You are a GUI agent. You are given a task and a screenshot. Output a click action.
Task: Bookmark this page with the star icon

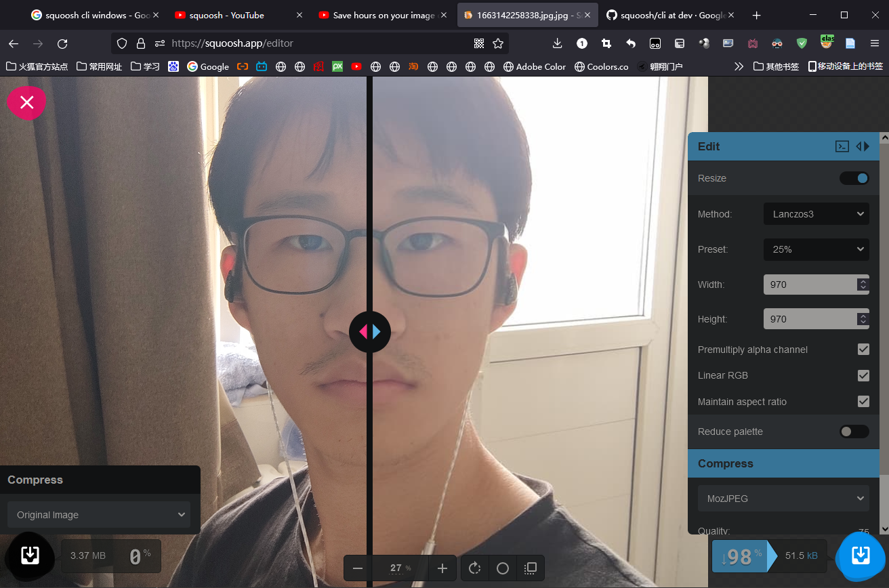pos(498,43)
